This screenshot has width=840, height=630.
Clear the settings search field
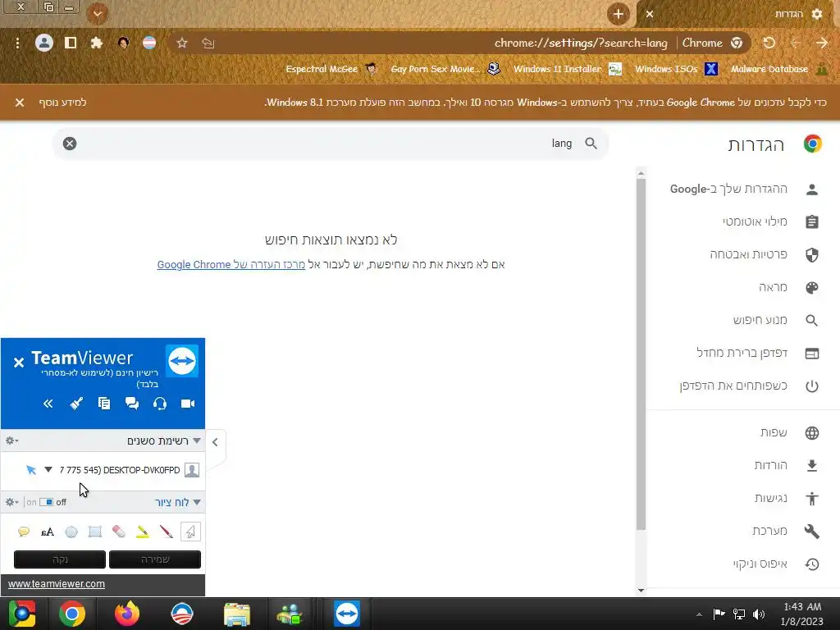pyautogui.click(x=70, y=144)
